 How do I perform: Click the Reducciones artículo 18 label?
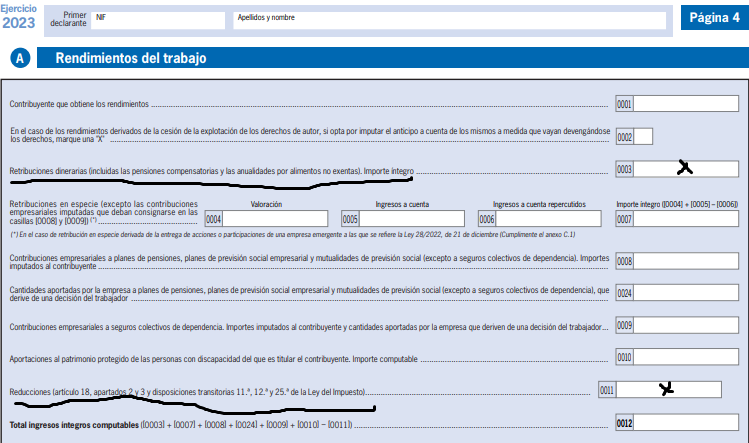pyautogui.click(x=187, y=392)
